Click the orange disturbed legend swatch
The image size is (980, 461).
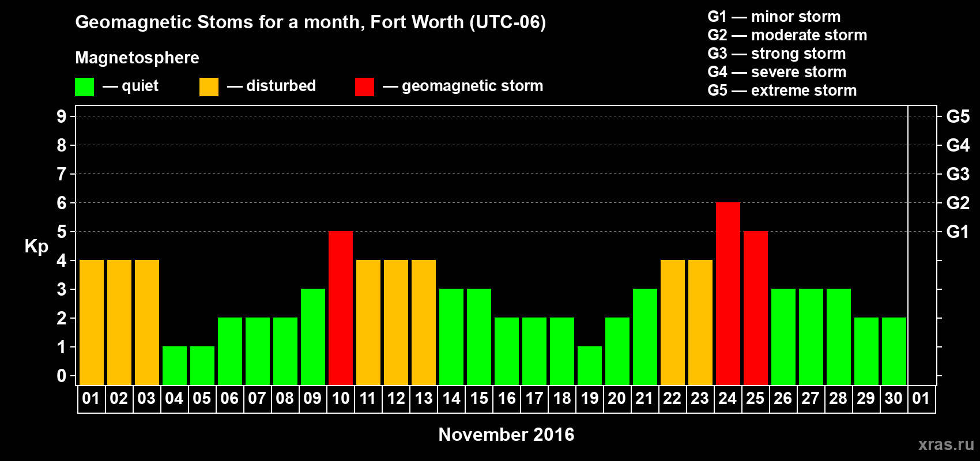[209, 87]
